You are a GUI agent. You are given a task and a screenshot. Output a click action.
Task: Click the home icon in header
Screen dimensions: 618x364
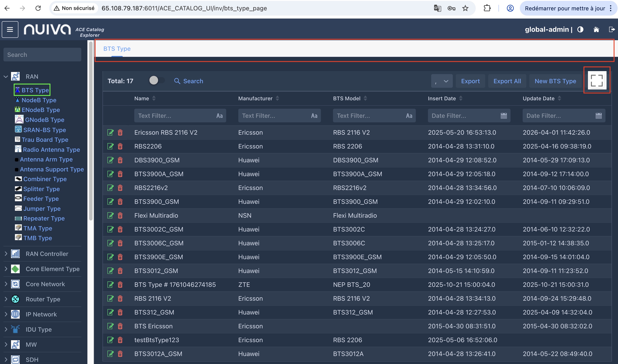pos(596,30)
